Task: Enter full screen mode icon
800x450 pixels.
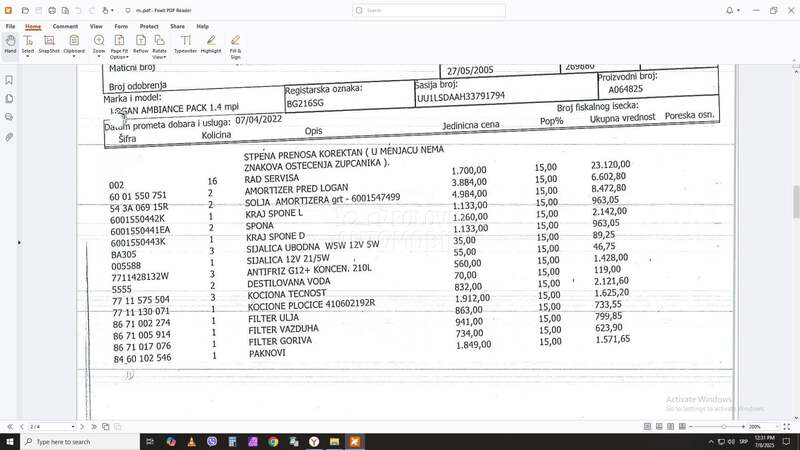Action: (787, 427)
